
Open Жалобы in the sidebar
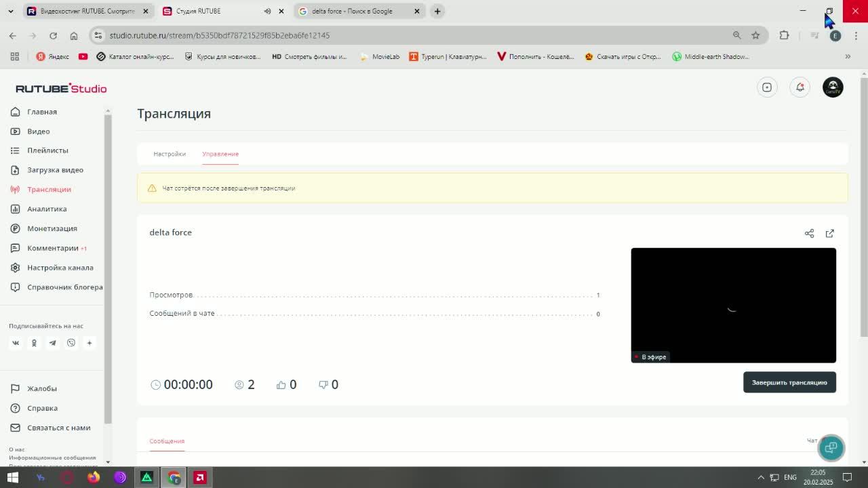41,389
